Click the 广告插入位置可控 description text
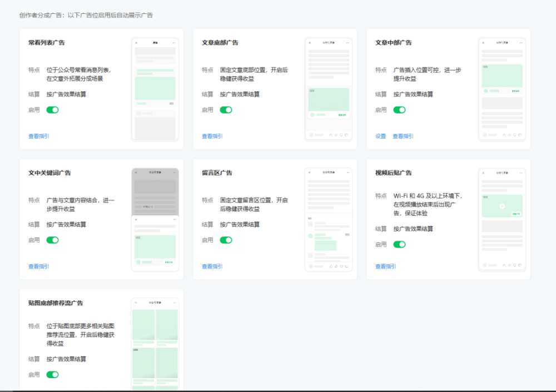 pyautogui.click(x=427, y=74)
